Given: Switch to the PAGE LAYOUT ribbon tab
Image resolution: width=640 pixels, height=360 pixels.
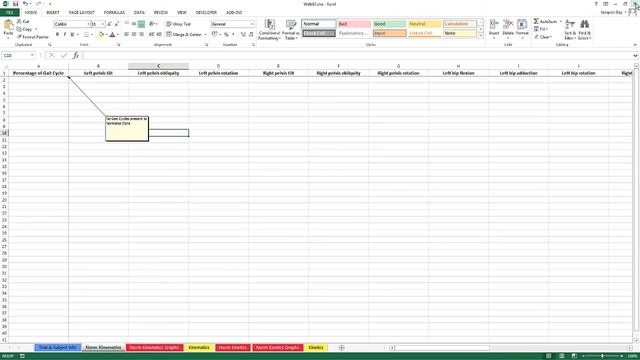Looking at the screenshot, I should [81, 13].
